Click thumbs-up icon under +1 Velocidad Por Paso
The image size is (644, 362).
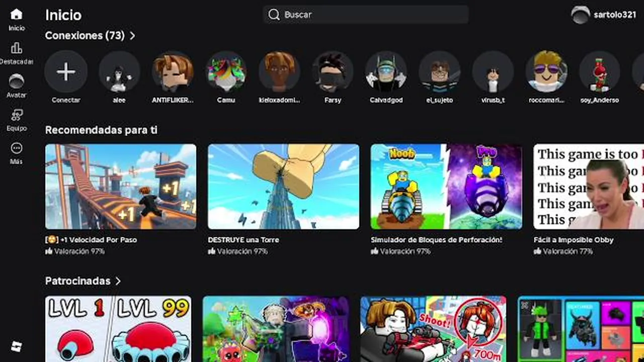(49, 251)
